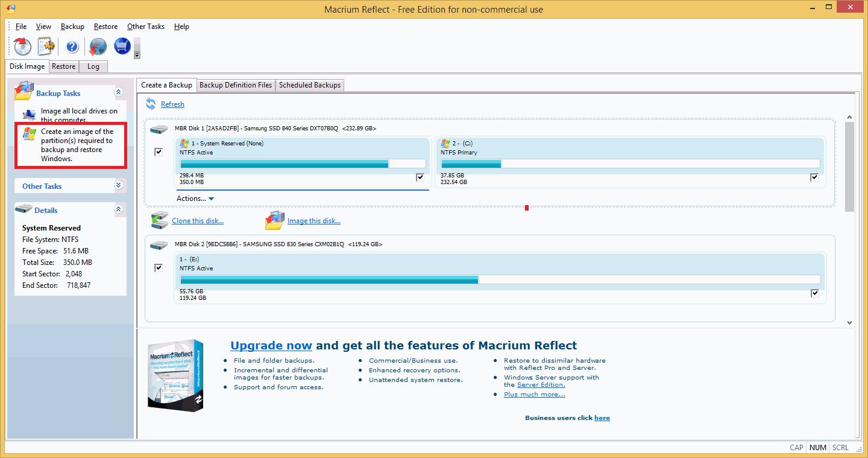Collapse the Backup Tasks panel chevron
The image size is (868, 458).
[x=118, y=92]
